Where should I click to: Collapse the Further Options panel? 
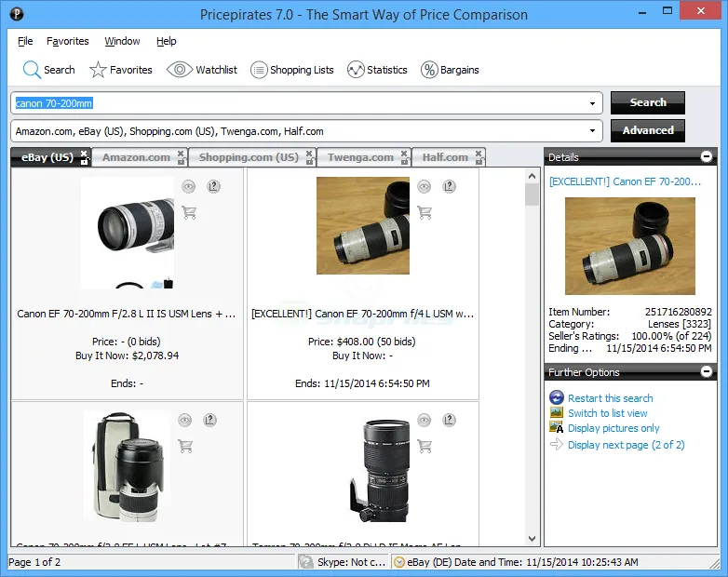pyautogui.click(x=707, y=371)
